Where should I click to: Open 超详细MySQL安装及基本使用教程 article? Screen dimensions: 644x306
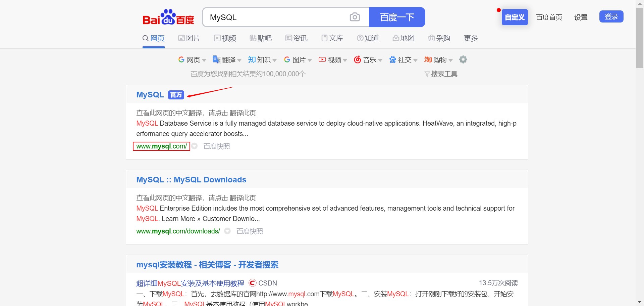[190, 283]
